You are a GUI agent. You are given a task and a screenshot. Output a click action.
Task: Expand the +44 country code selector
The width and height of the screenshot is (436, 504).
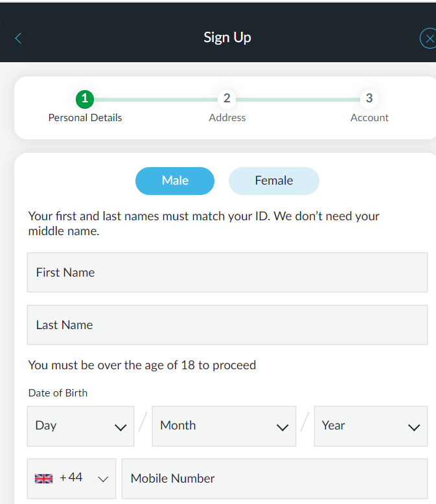[x=71, y=479]
